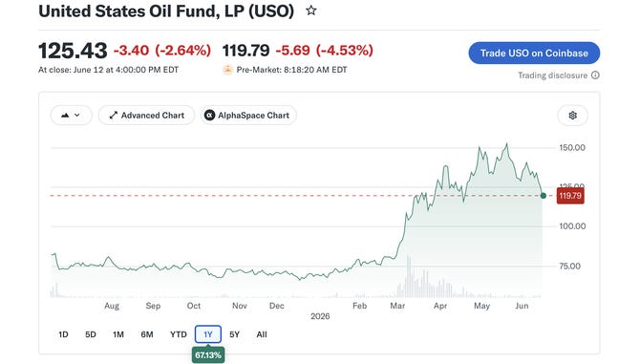Add USO to watchlist with star icon
Screen dimensions: 640x364
click(311, 11)
